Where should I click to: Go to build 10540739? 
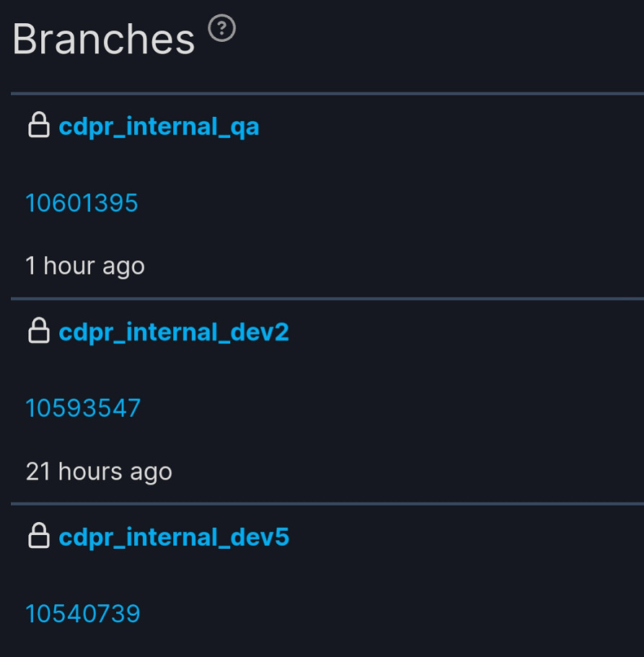tap(83, 614)
